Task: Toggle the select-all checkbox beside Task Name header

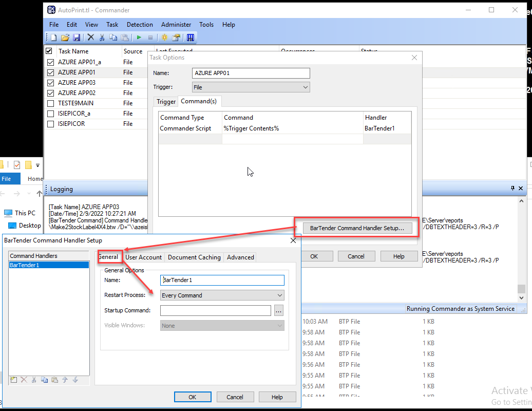Action: (49, 51)
